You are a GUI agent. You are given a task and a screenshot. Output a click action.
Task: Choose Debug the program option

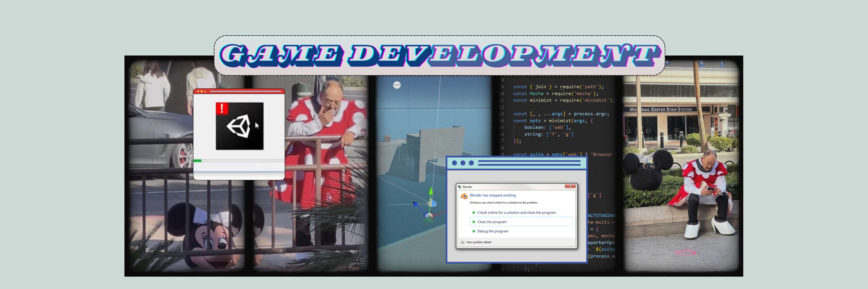[x=490, y=231]
